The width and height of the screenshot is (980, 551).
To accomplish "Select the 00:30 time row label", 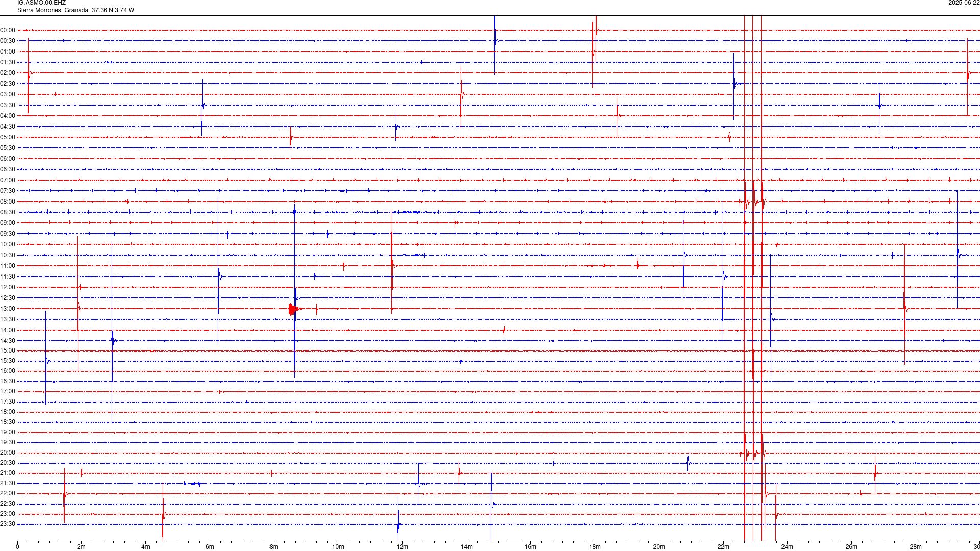I will 8,41.
